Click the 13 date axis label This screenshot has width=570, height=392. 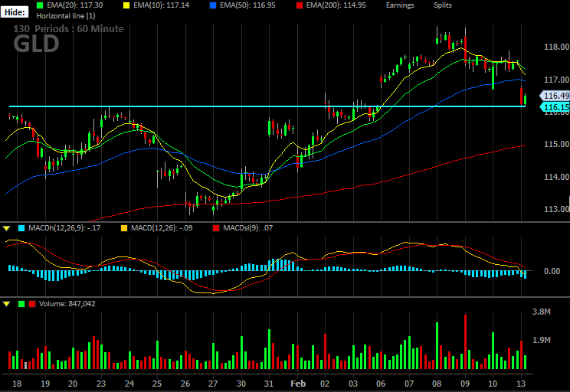[521, 384]
